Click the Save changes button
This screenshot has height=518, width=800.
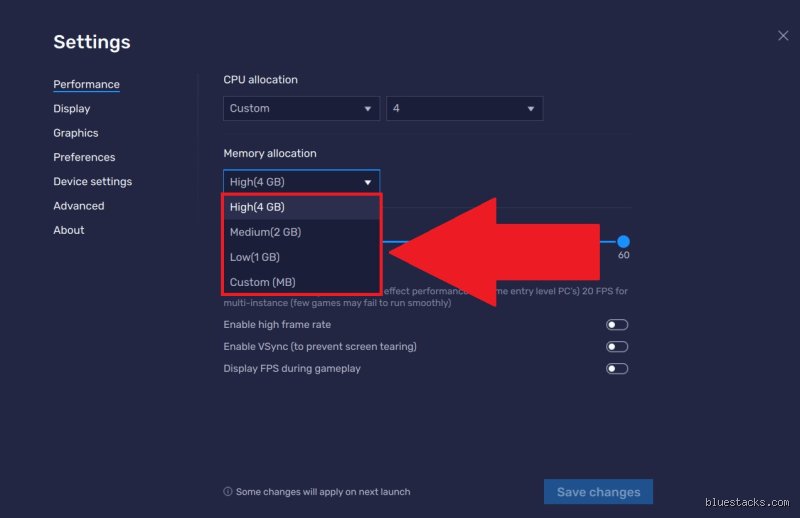click(598, 492)
